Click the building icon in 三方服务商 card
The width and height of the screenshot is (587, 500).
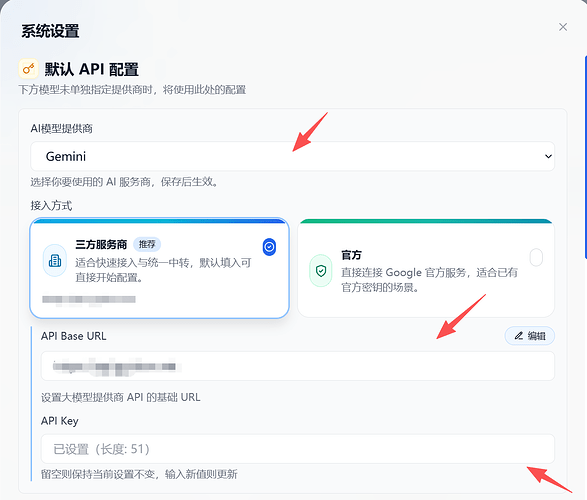point(55,260)
